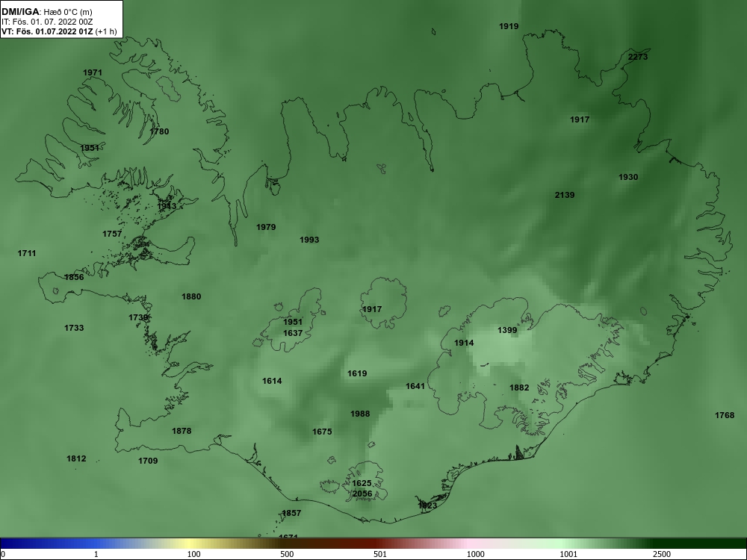Click the 1988 map value
747x560 pixels.
click(360, 414)
